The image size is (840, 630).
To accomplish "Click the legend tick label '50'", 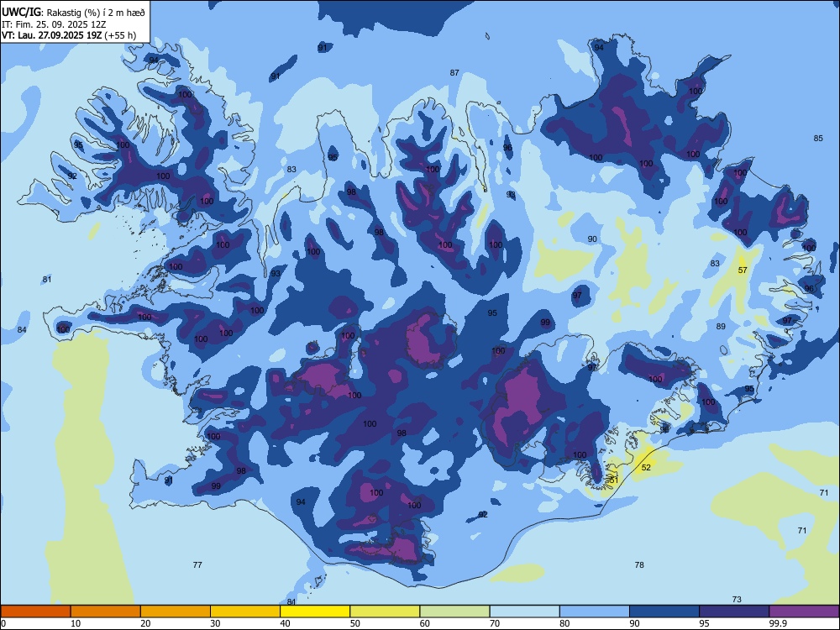I will coord(354,623).
